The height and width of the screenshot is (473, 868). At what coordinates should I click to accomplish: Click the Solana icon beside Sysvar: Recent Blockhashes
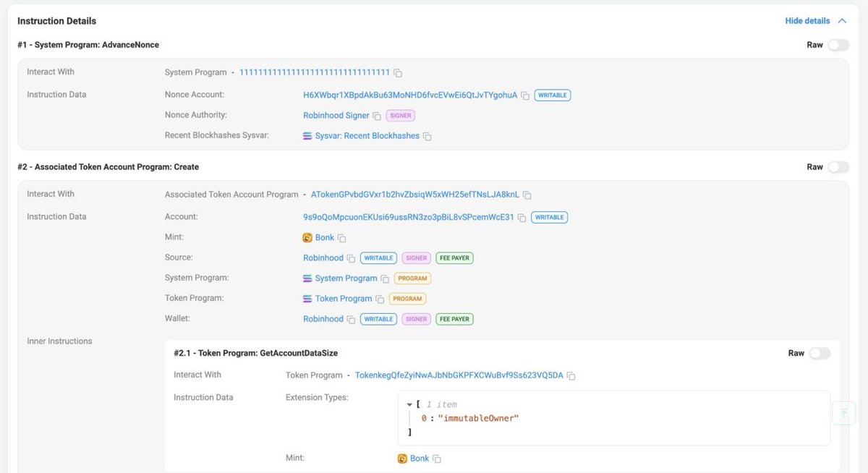[x=307, y=135]
